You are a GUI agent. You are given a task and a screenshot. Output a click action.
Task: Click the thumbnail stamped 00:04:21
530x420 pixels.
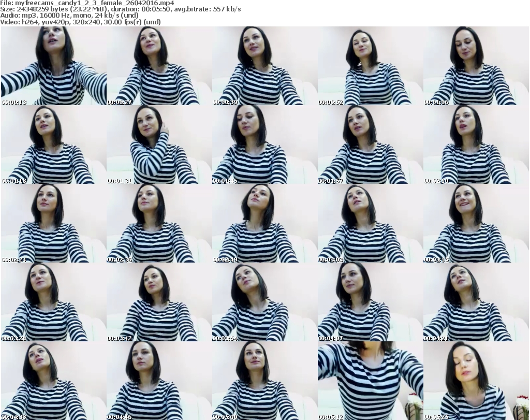point(476,302)
